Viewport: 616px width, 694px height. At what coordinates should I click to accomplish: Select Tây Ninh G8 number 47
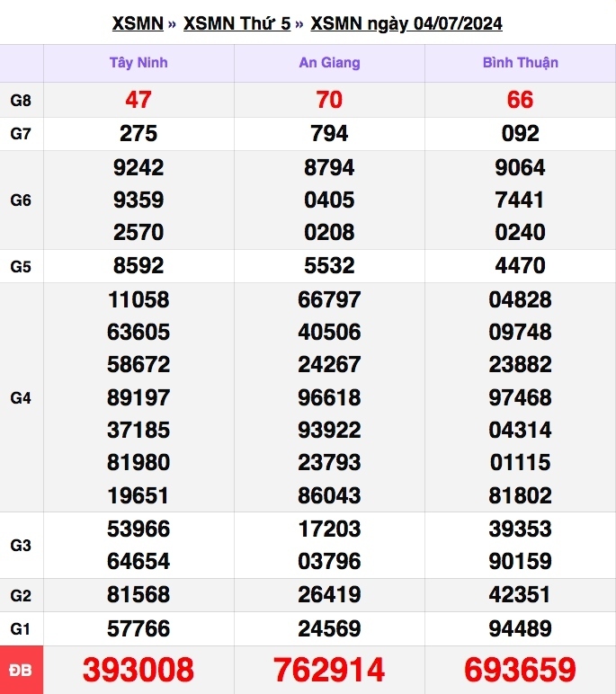click(x=138, y=100)
